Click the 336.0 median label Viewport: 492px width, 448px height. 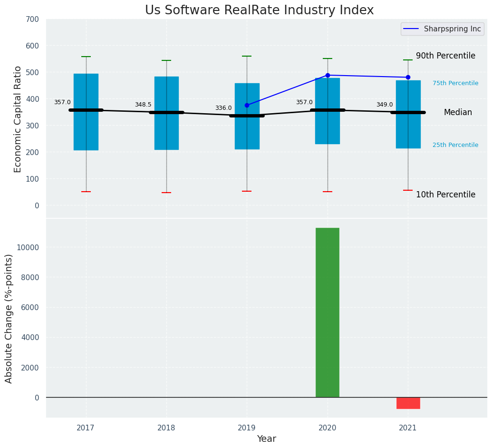coord(223,108)
